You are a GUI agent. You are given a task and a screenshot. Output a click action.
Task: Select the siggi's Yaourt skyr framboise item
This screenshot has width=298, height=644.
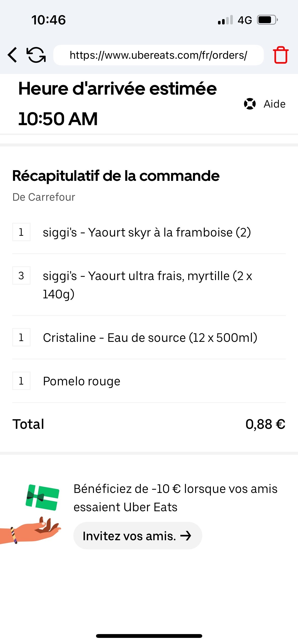click(x=147, y=232)
